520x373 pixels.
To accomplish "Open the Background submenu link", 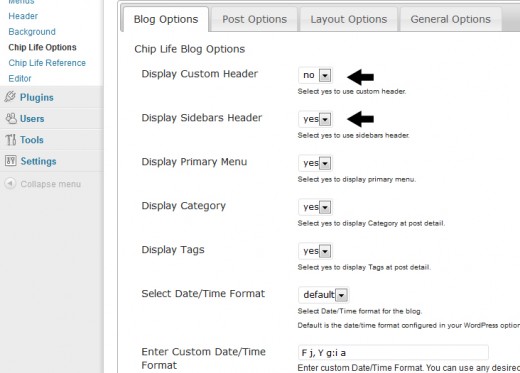I will coord(32,32).
